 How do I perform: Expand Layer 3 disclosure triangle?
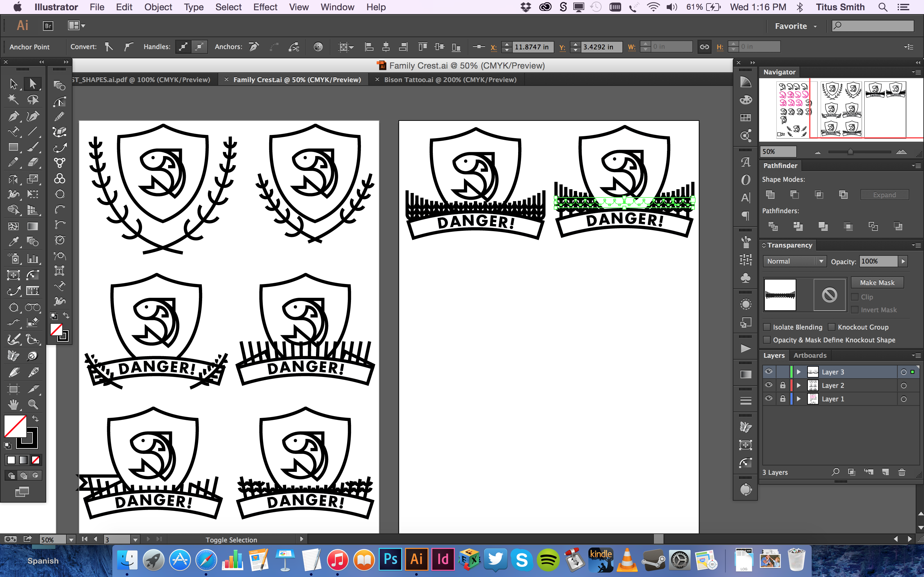coord(798,372)
